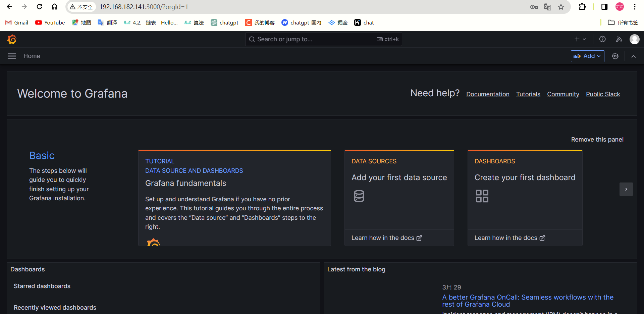
Task: Open the Grafana OnCall blog post
Action: [528, 301]
